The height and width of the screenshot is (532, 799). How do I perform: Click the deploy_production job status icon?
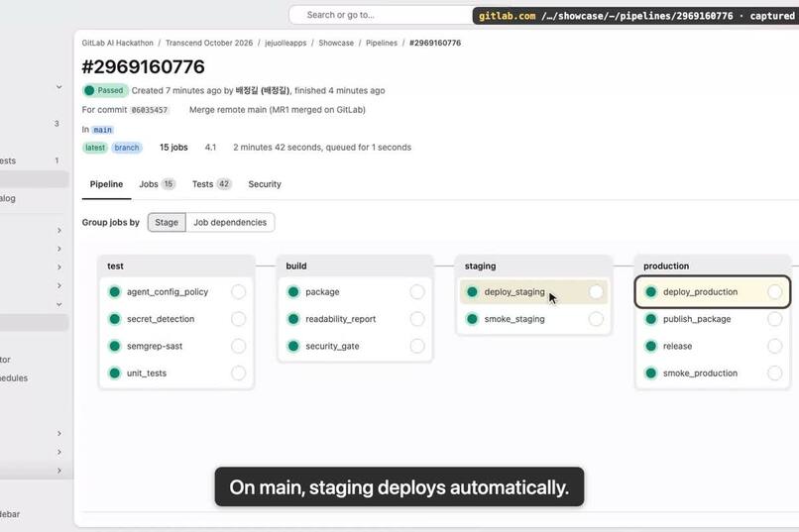[x=650, y=291]
